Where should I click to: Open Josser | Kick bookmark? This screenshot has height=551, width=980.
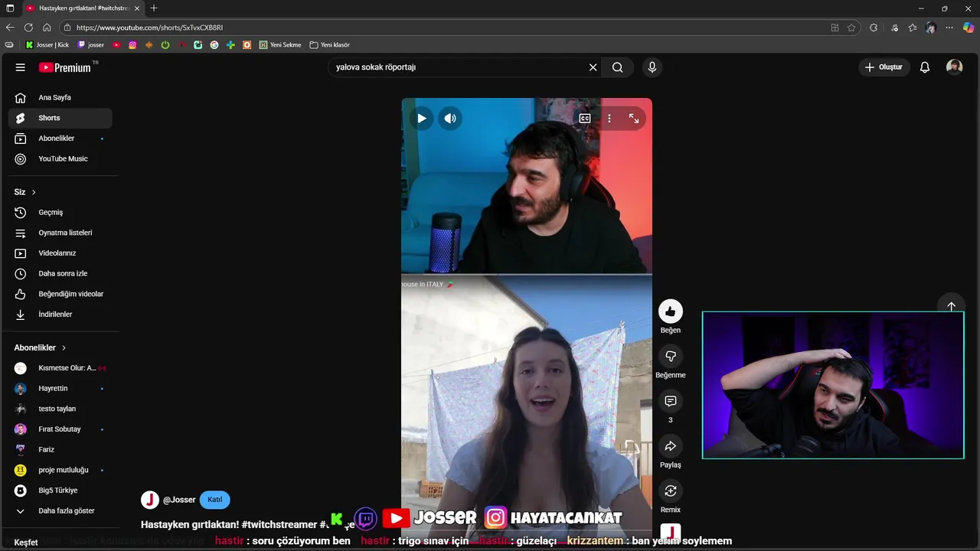(x=47, y=45)
